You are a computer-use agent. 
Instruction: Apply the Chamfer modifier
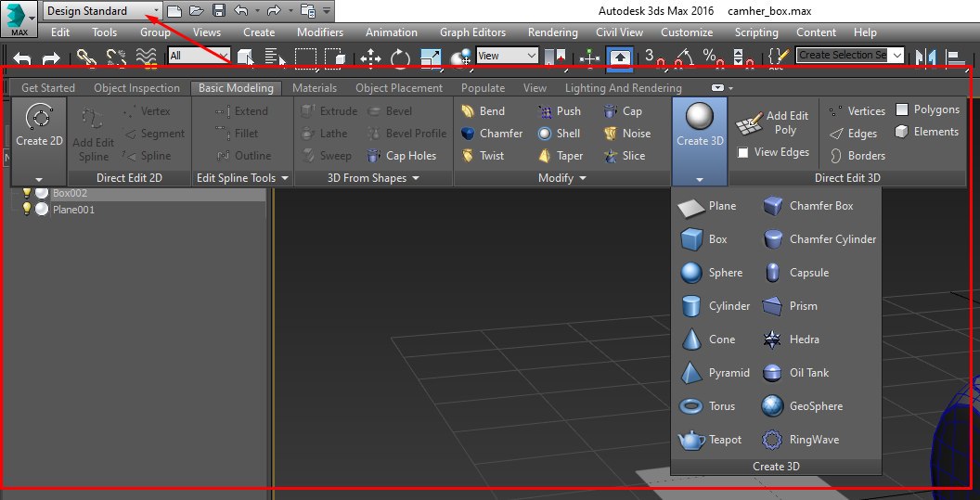(492, 134)
